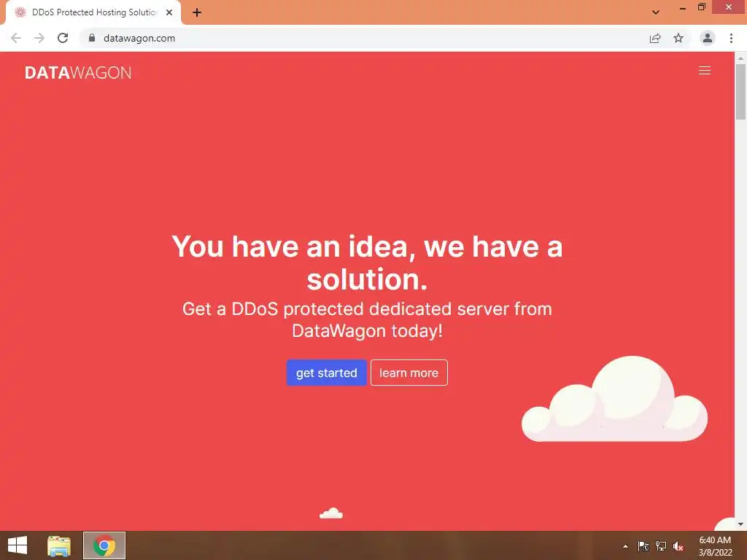
Task: Click the blue get started button
Action: click(x=326, y=373)
